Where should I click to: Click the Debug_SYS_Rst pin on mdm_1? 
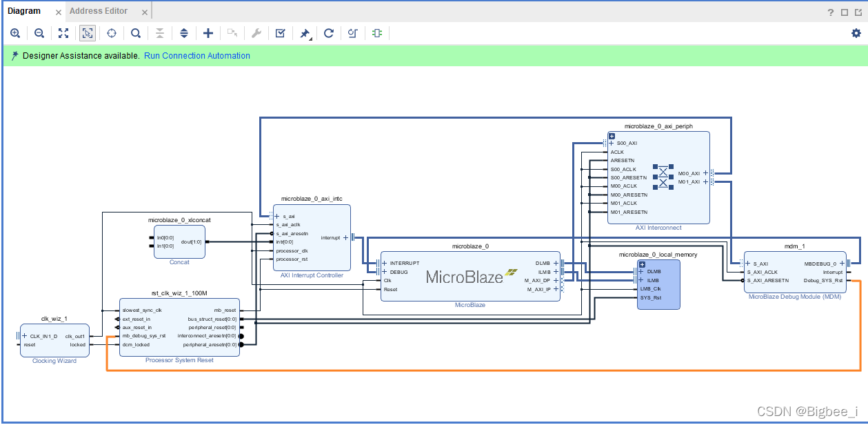click(x=823, y=280)
